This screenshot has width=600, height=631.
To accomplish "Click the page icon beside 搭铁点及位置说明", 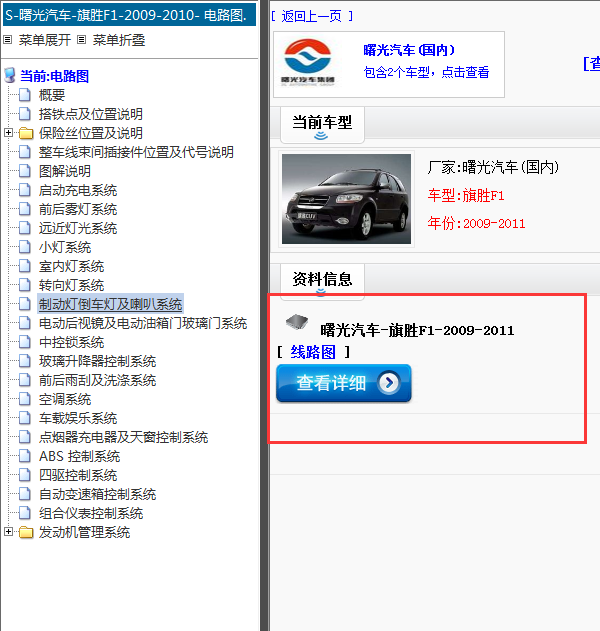I will click(25, 114).
